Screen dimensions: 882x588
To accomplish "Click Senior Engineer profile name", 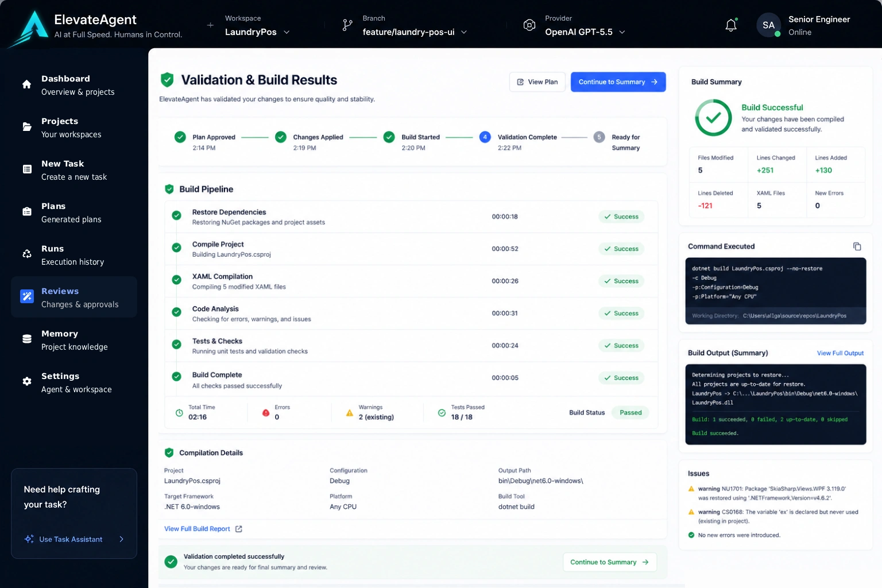I will (819, 20).
